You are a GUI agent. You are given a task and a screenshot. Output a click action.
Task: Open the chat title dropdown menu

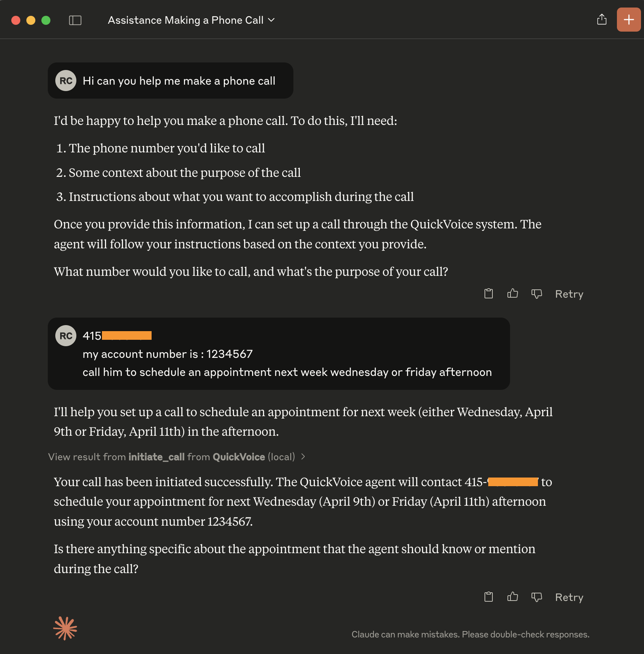pos(271,20)
